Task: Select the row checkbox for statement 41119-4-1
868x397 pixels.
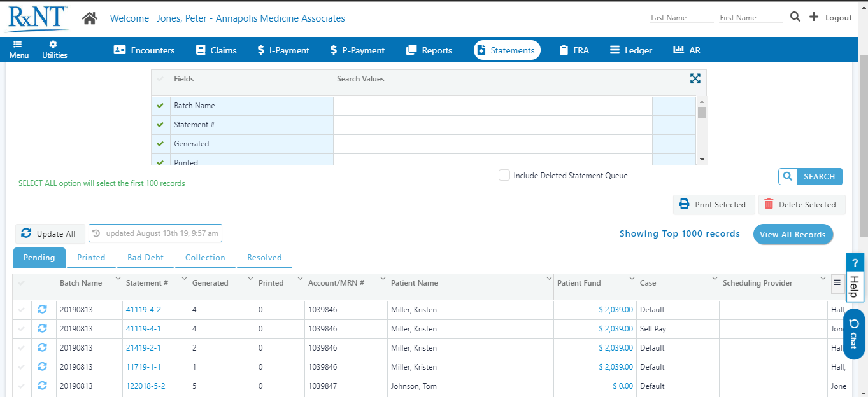Action: pyautogui.click(x=22, y=329)
